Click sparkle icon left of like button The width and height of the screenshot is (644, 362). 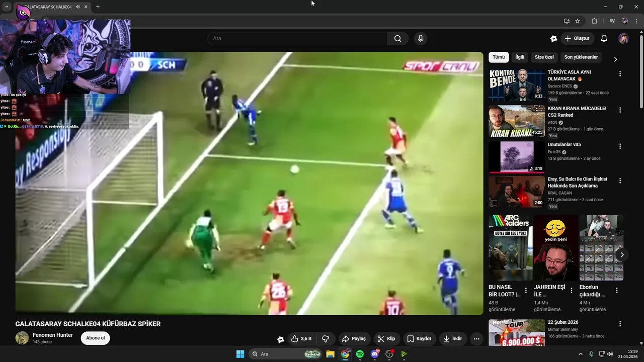click(x=281, y=339)
